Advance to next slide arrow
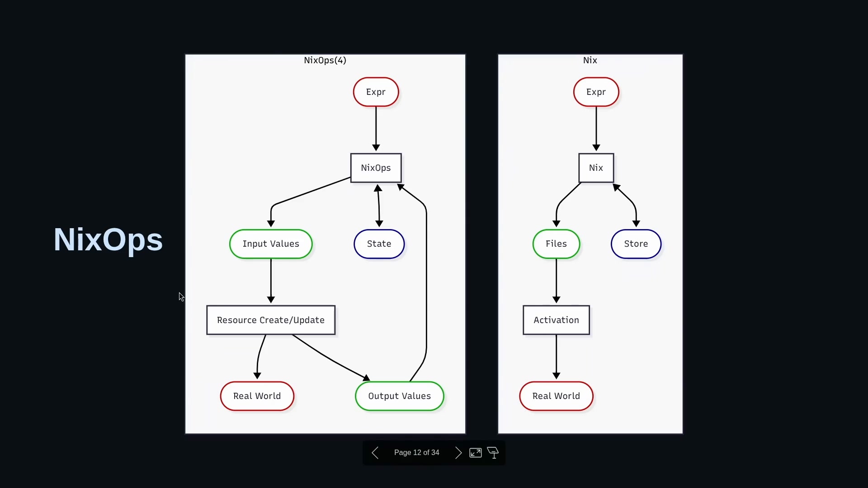Image resolution: width=868 pixels, height=488 pixels. coord(458,453)
